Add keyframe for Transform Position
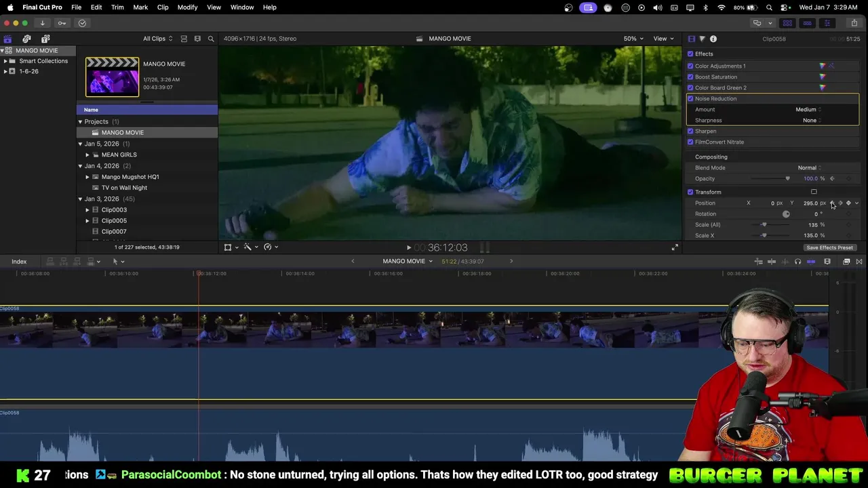Image resolution: width=868 pixels, height=488 pixels. (848, 203)
